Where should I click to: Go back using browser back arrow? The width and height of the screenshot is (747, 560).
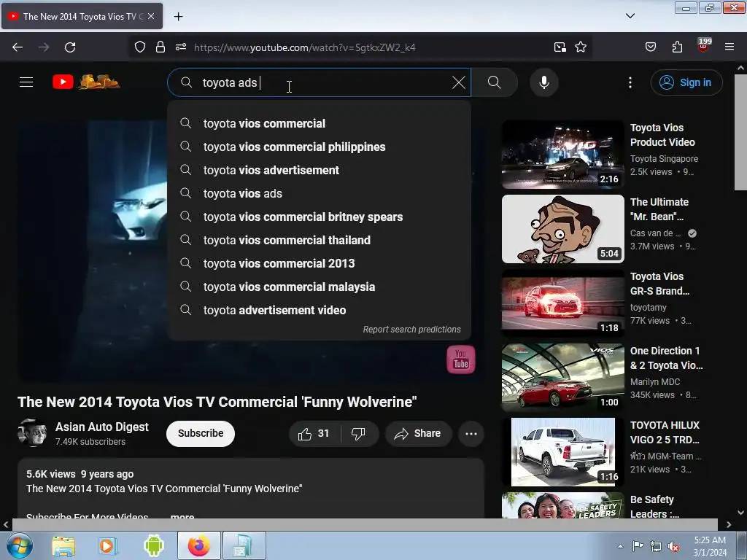coord(18,47)
